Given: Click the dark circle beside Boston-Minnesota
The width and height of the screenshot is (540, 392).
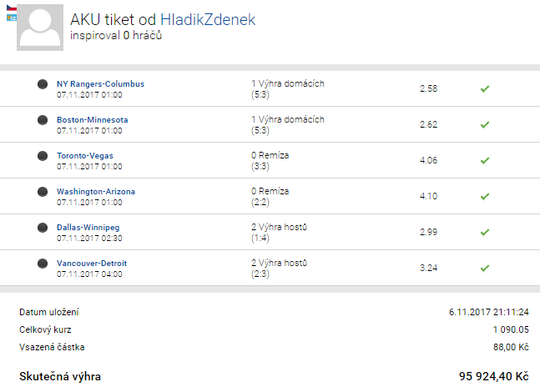Looking at the screenshot, I should click(43, 120).
